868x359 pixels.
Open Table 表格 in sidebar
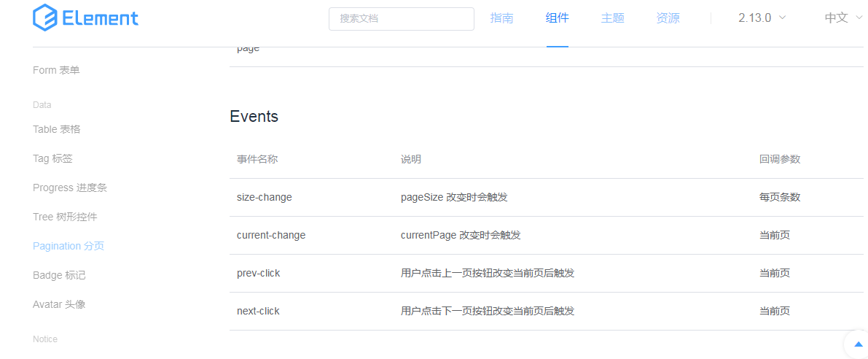[x=56, y=129]
